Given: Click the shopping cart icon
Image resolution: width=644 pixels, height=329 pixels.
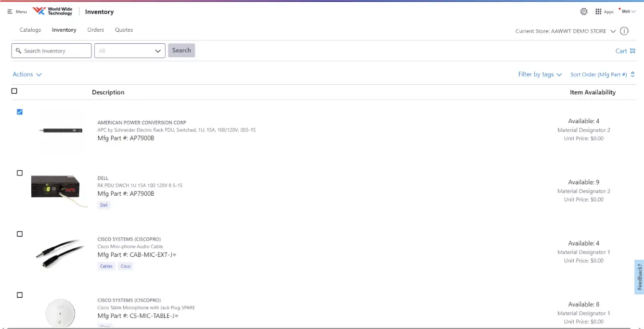Looking at the screenshot, I should click(632, 51).
